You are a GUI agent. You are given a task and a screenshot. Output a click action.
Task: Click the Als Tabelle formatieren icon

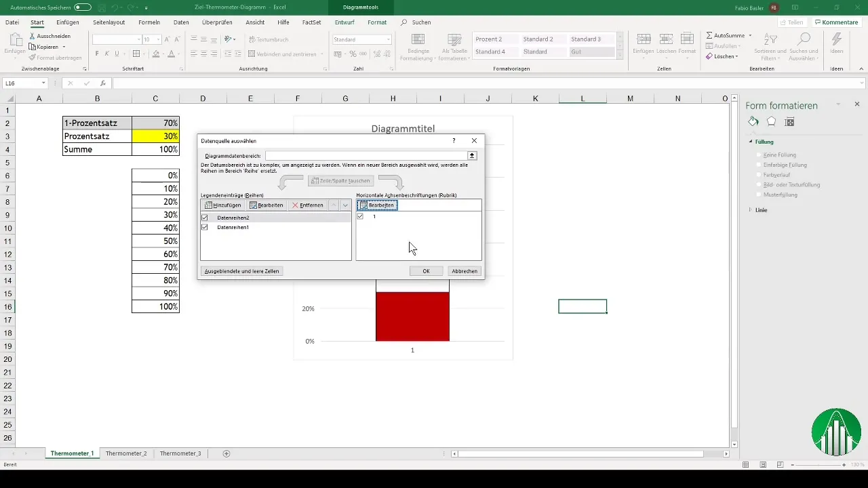pos(453,39)
